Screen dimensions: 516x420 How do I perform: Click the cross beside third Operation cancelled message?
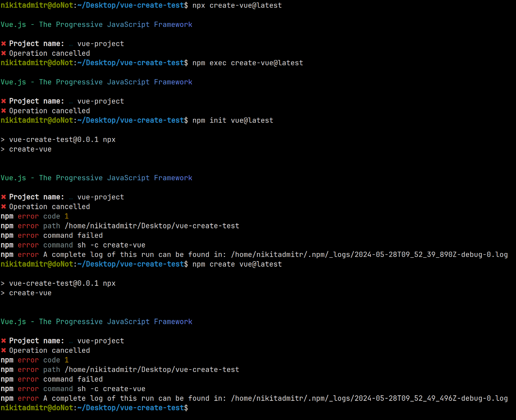tap(3, 206)
